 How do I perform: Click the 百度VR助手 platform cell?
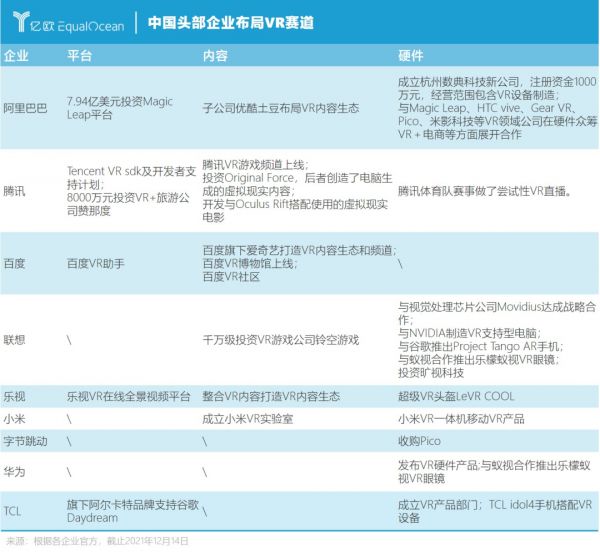tap(98, 263)
